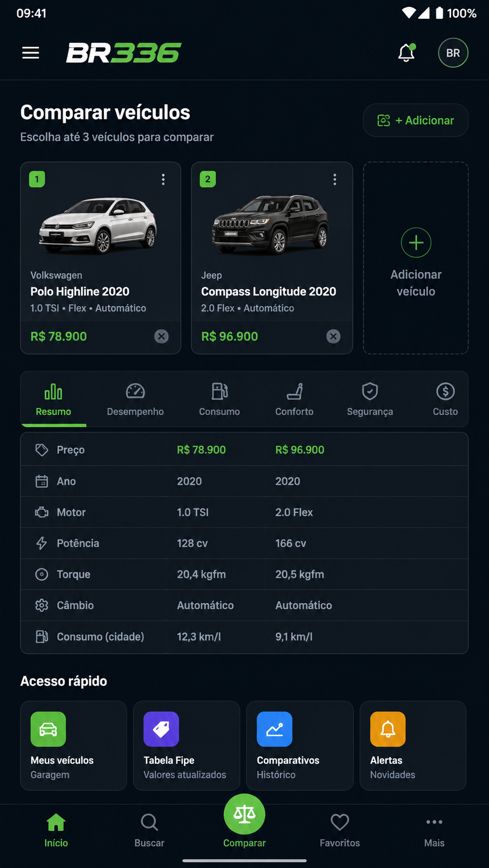Switch to the Consumo tab

(219, 400)
